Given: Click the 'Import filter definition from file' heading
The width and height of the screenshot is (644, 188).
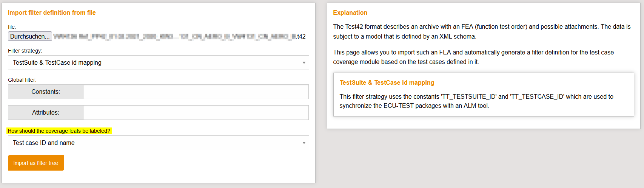Looking at the screenshot, I should (52, 13).
